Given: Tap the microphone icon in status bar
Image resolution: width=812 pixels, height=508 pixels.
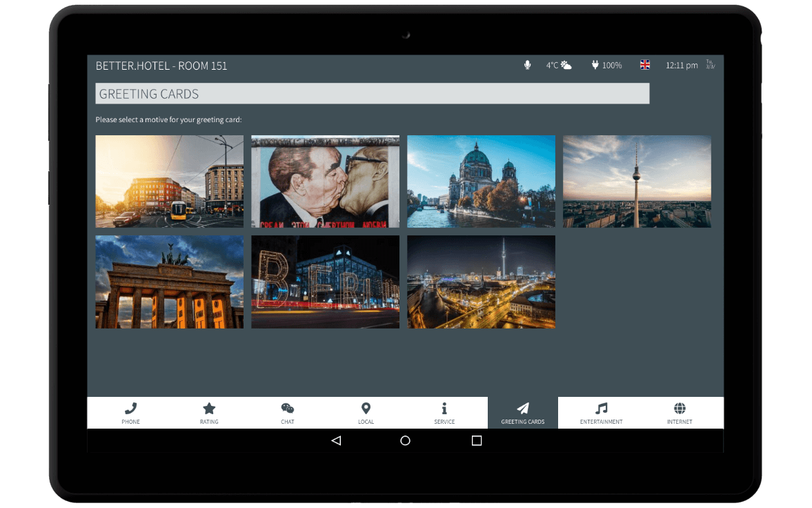Looking at the screenshot, I should (527, 65).
